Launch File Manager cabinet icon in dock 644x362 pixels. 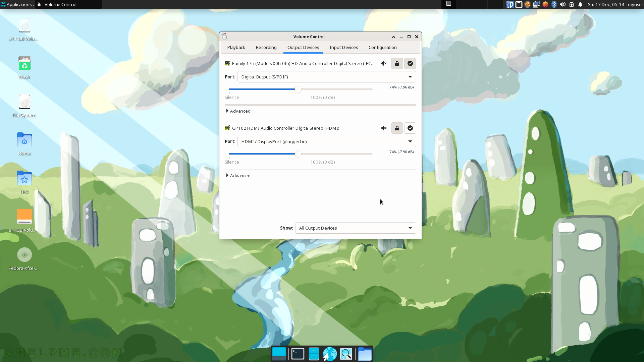pos(314,354)
